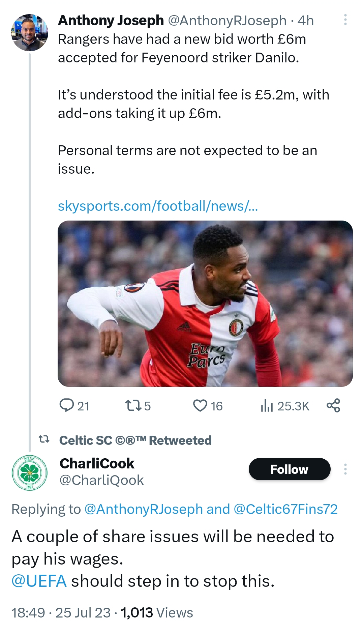Open the 1,013 Views count
This screenshot has height=632, width=364.
(157, 612)
